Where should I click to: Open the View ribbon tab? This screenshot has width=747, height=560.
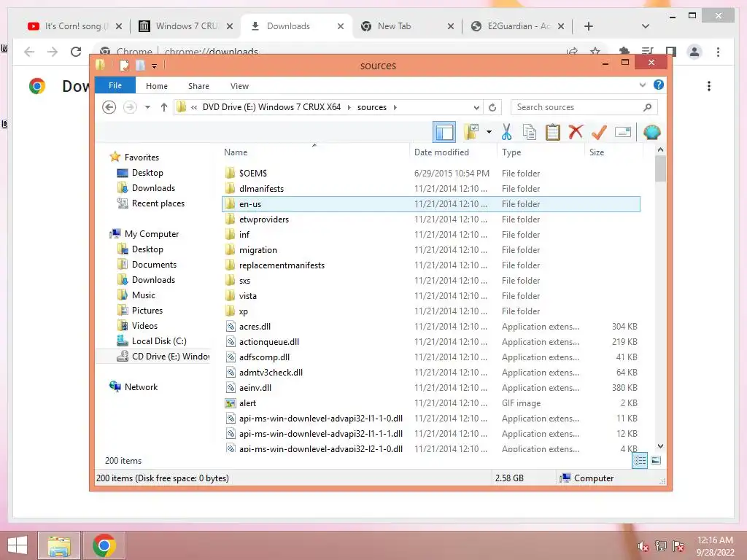click(x=239, y=86)
